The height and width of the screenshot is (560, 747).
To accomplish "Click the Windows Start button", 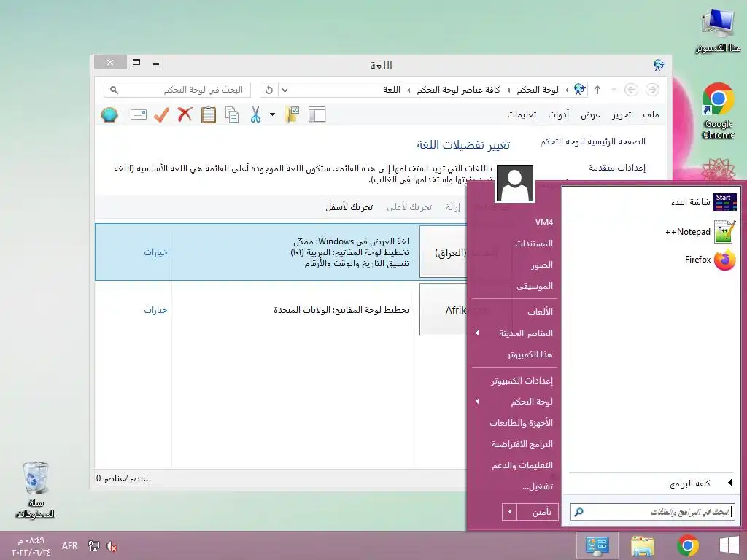I will point(729,545).
